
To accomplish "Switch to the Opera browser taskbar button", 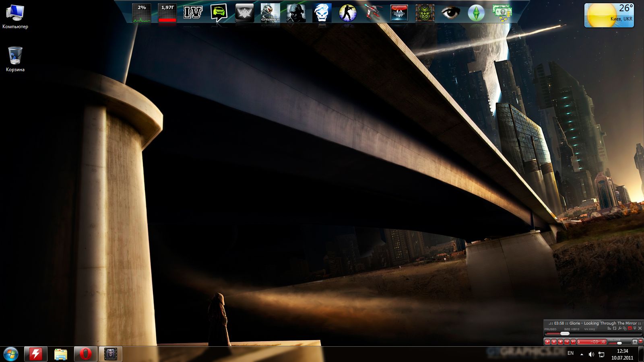I will (x=86, y=354).
